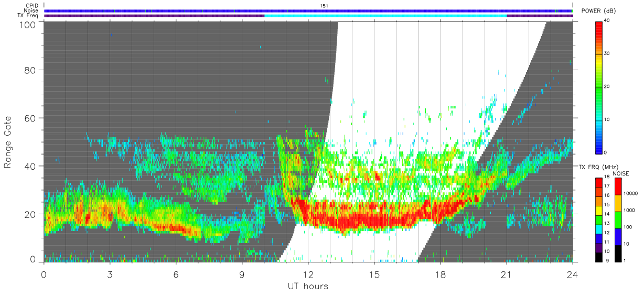
Task: Click the y-axis tick label 100
Action: click(28, 25)
